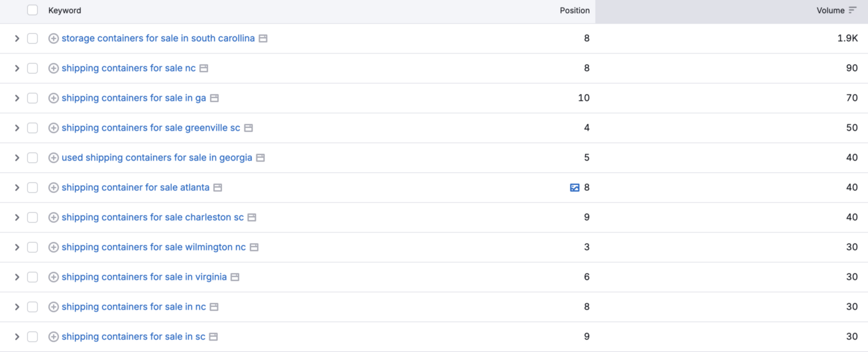Click the 1.9K volume value
868x352 pixels.
847,38
